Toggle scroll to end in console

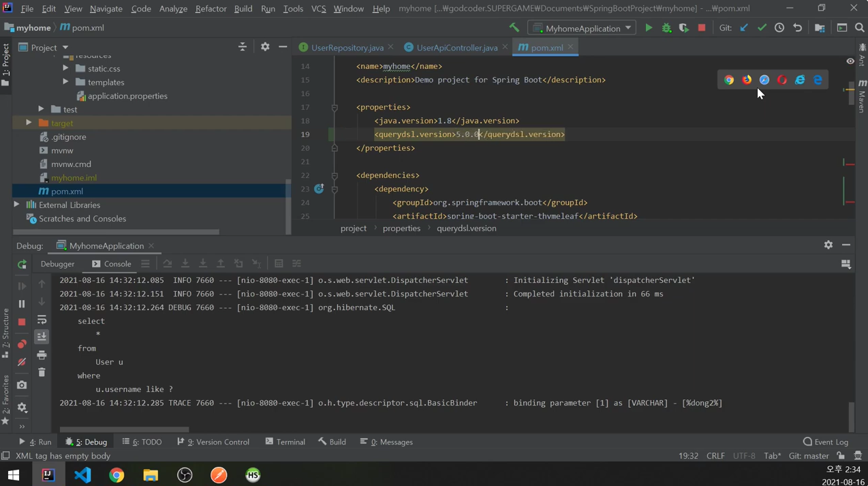[42, 337]
